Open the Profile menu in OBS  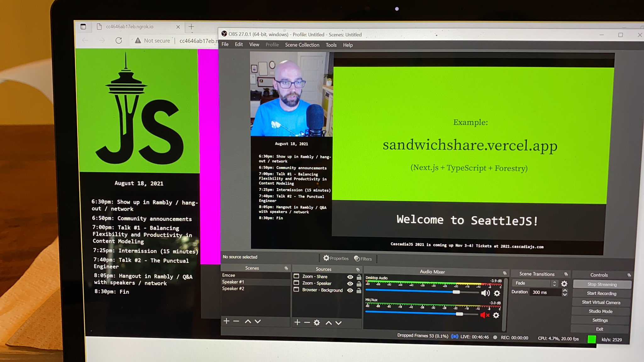click(272, 45)
